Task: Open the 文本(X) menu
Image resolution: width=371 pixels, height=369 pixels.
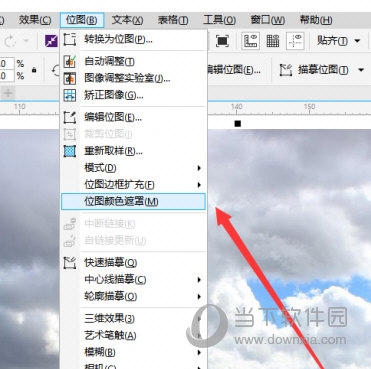Action: tap(127, 20)
